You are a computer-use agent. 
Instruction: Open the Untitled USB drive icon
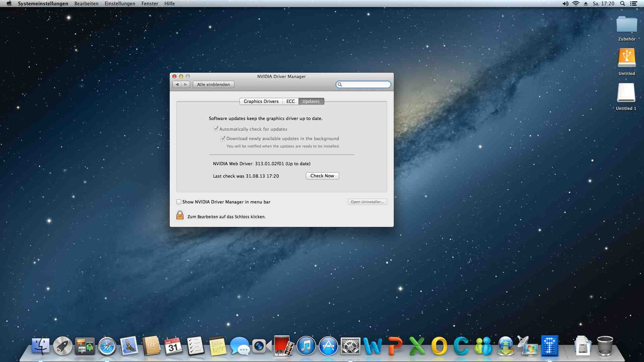tap(627, 58)
